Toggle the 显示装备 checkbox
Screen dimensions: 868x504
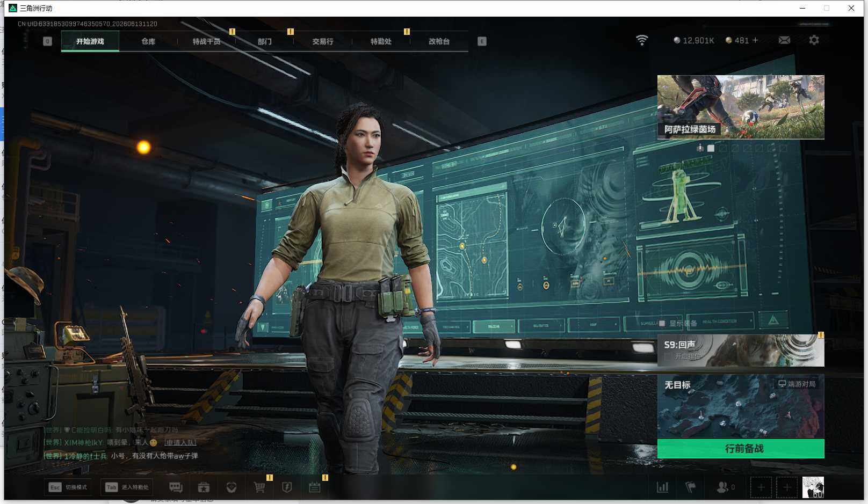(662, 324)
